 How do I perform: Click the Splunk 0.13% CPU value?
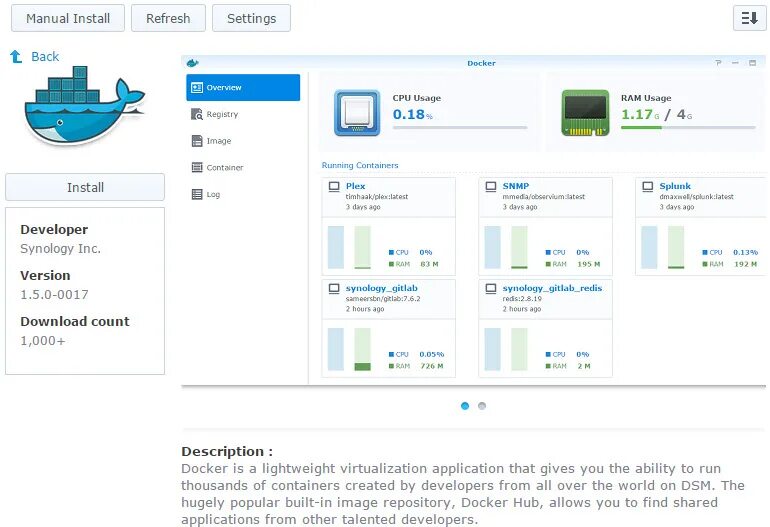(745, 252)
